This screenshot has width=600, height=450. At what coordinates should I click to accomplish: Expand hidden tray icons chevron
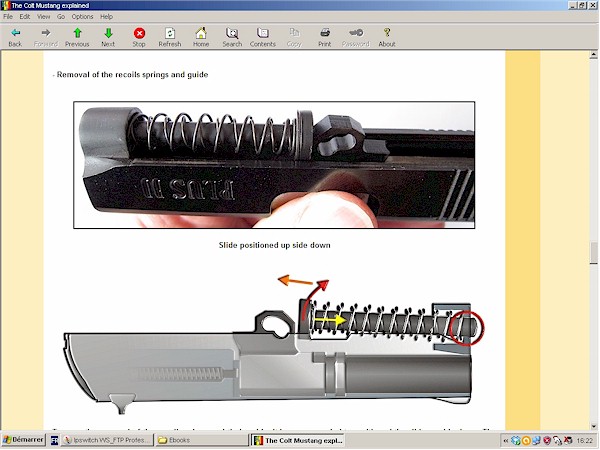pyautogui.click(x=505, y=441)
